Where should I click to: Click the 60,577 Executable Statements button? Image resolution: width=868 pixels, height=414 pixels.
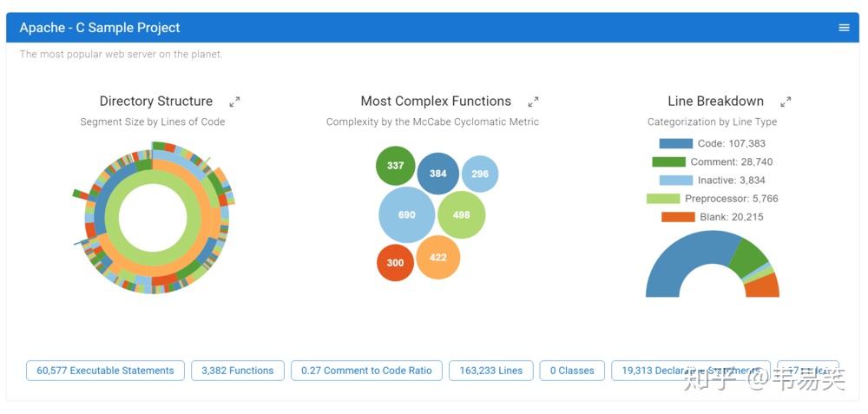coord(105,371)
